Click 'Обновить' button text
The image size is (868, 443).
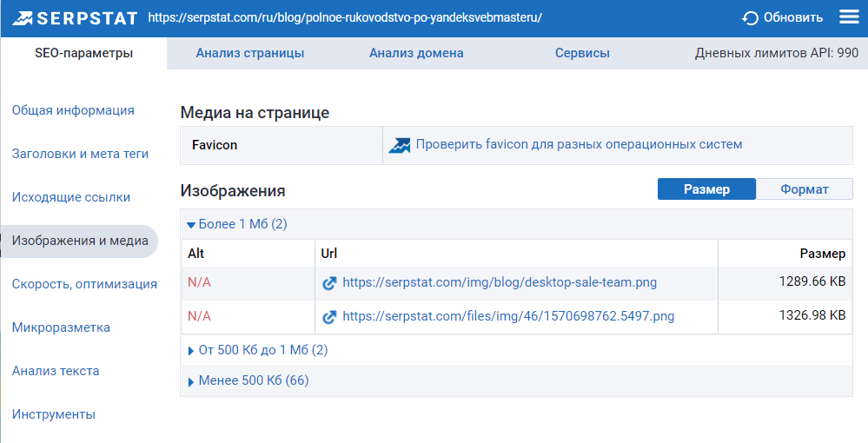793,17
